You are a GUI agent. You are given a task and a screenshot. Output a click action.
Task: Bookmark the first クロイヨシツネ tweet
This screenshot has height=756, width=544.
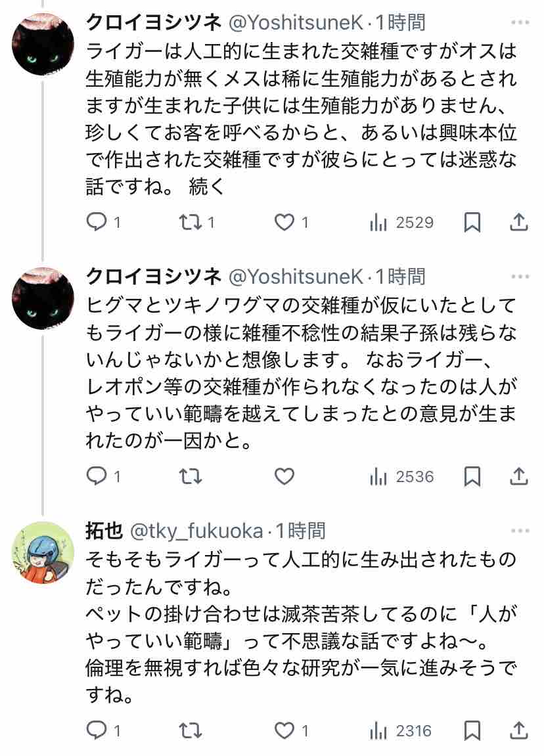[472, 222]
